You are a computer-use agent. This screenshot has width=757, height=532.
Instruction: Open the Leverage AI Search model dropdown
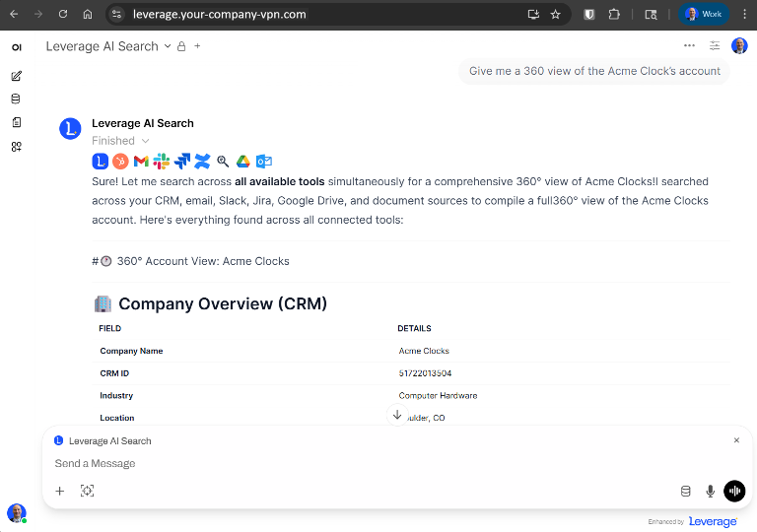[x=108, y=46]
